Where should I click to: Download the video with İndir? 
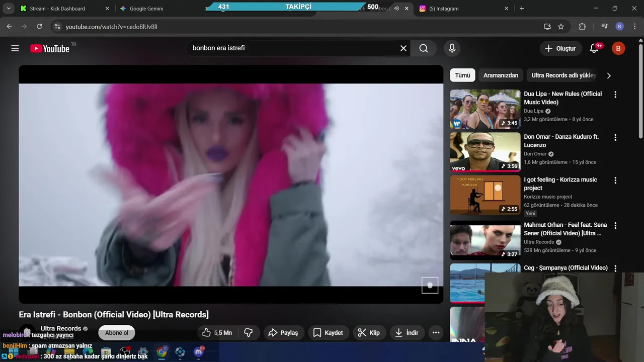[x=407, y=333]
